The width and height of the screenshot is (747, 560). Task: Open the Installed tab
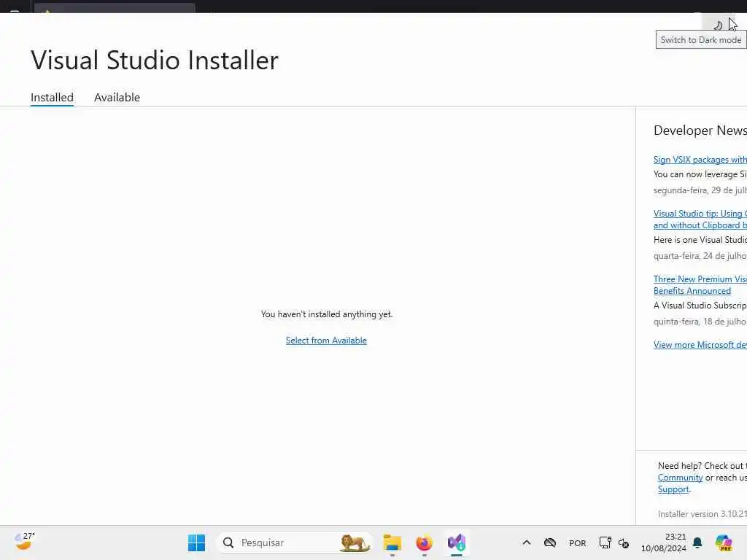click(52, 97)
